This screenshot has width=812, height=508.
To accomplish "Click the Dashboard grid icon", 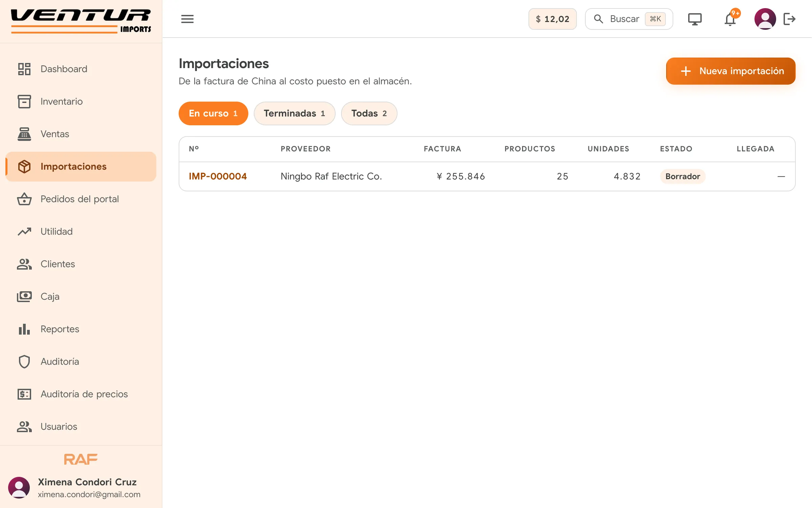I will [x=24, y=69].
